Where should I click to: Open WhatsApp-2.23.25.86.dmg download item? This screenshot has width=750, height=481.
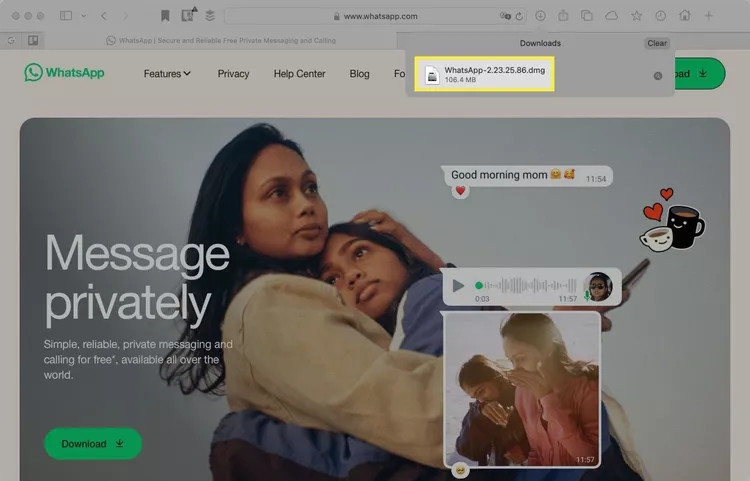484,74
